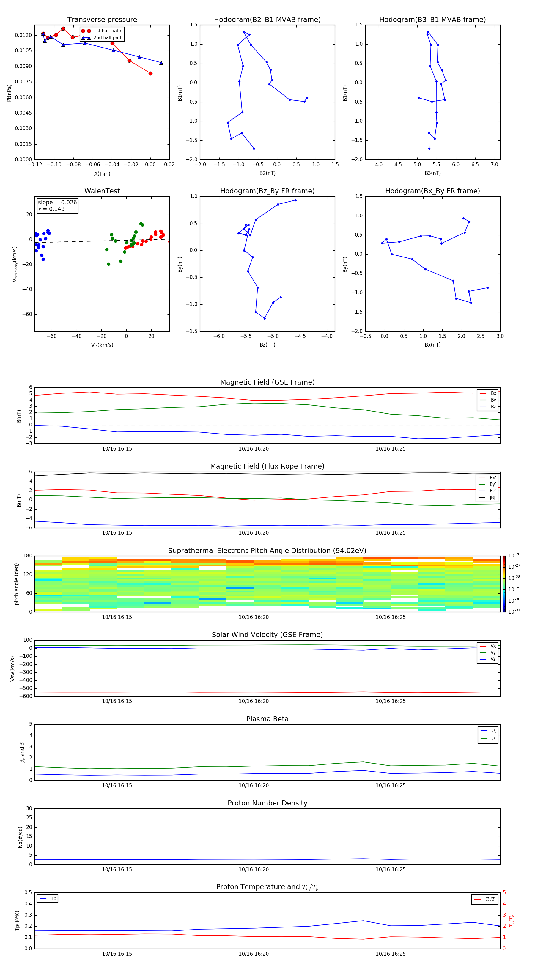
Task: Click the Hodogram(B2_B1 MVAB frame) title
Action: 267,20
